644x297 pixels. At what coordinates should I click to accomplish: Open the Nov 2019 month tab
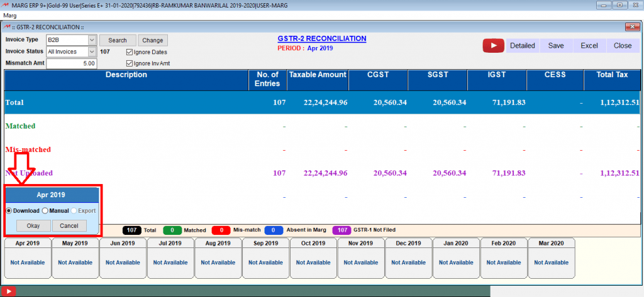tap(361, 257)
